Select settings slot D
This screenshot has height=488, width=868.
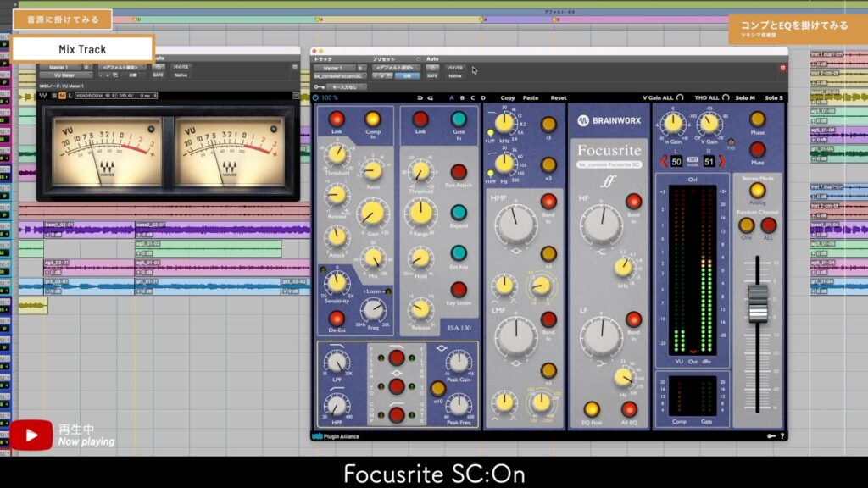click(483, 98)
